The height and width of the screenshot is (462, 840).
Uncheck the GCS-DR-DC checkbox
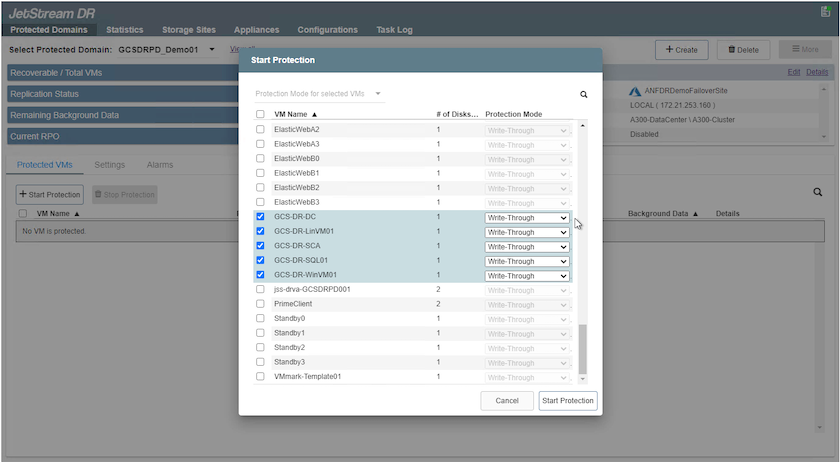pos(261,217)
